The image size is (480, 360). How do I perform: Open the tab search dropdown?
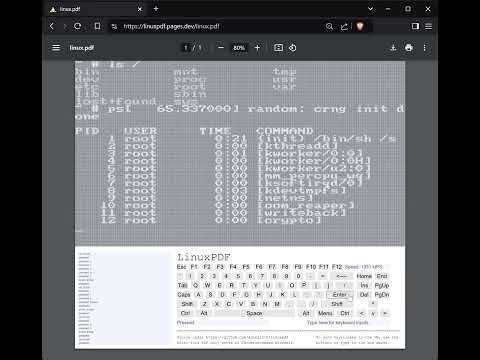point(370,9)
